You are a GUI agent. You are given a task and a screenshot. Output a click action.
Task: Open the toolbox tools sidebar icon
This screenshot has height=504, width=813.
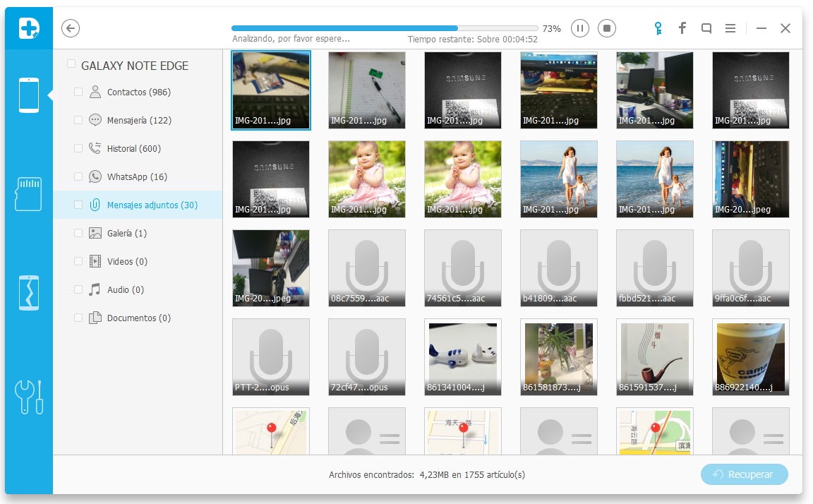coord(29,397)
